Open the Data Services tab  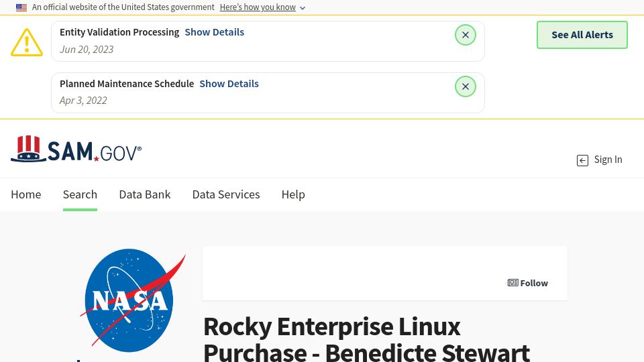(x=226, y=194)
